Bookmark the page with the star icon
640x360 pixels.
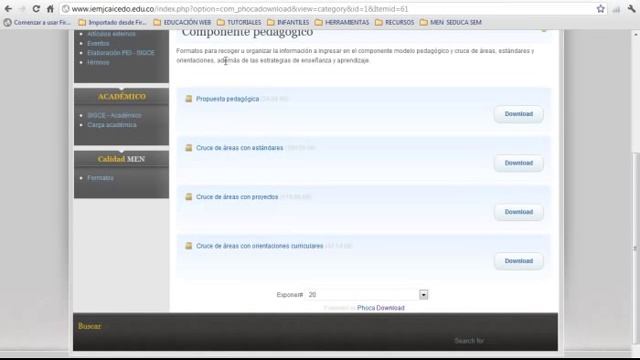[600, 9]
